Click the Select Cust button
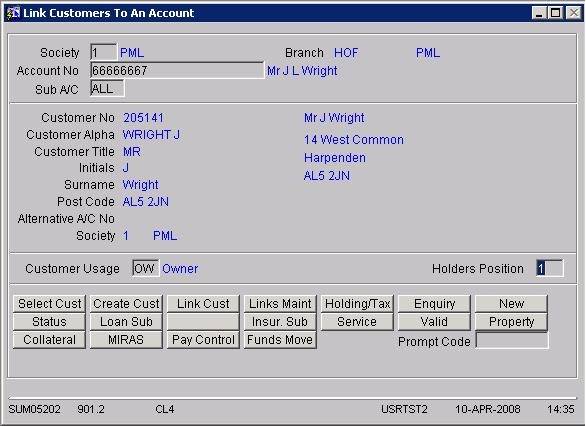The width and height of the screenshot is (586, 426). tap(49, 303)
